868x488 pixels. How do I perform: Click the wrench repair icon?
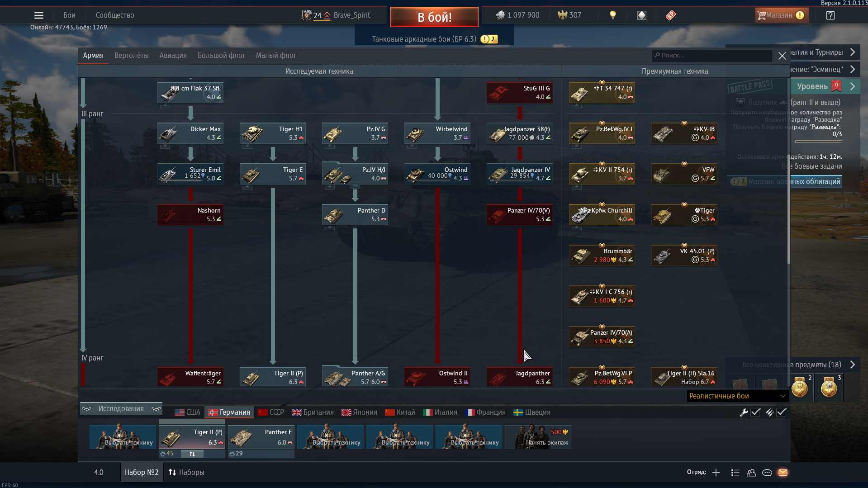pos(744,412)
